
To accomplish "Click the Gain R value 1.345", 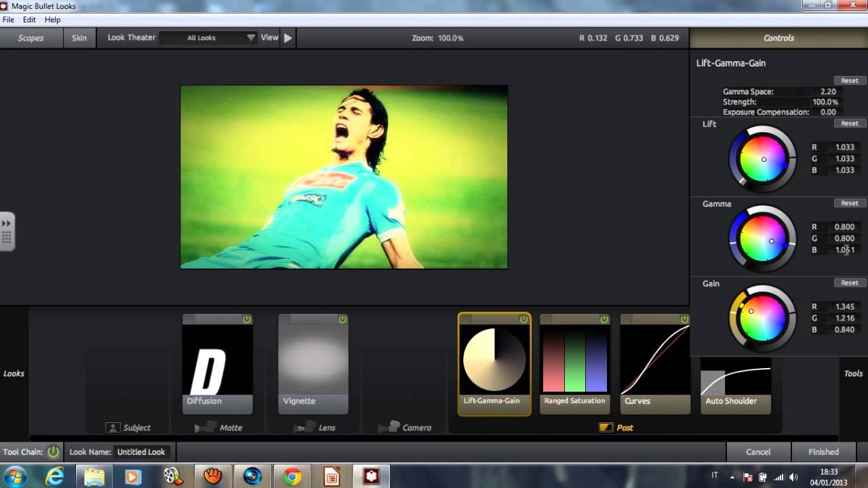I will (844, 307).
